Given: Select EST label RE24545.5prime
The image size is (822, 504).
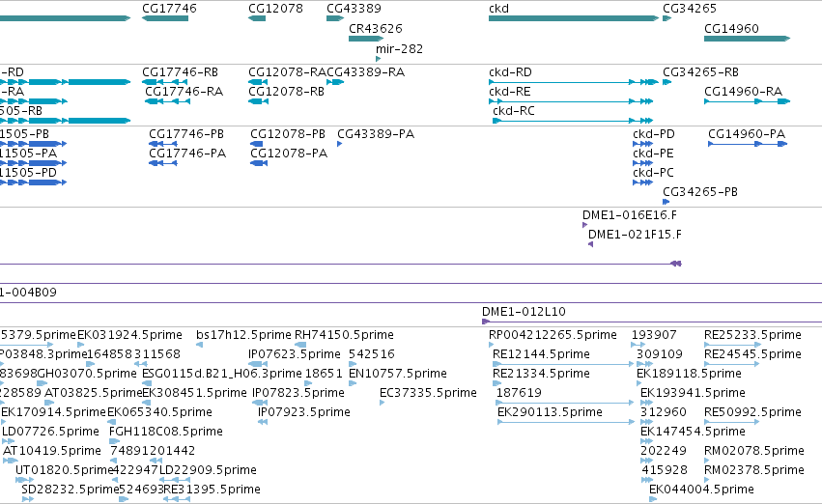Looking at the screenshot, I should (x=752, y=353).
